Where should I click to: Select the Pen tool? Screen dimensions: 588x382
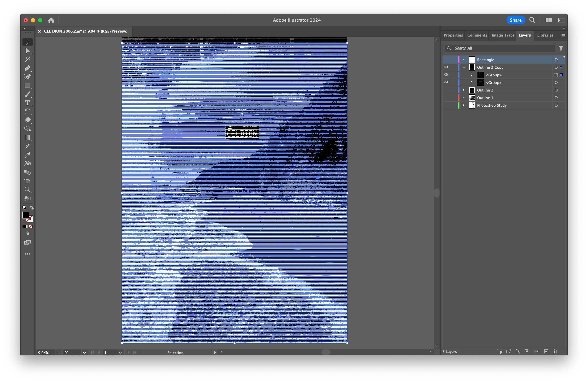pyautogui.click(x=27, y=68)
